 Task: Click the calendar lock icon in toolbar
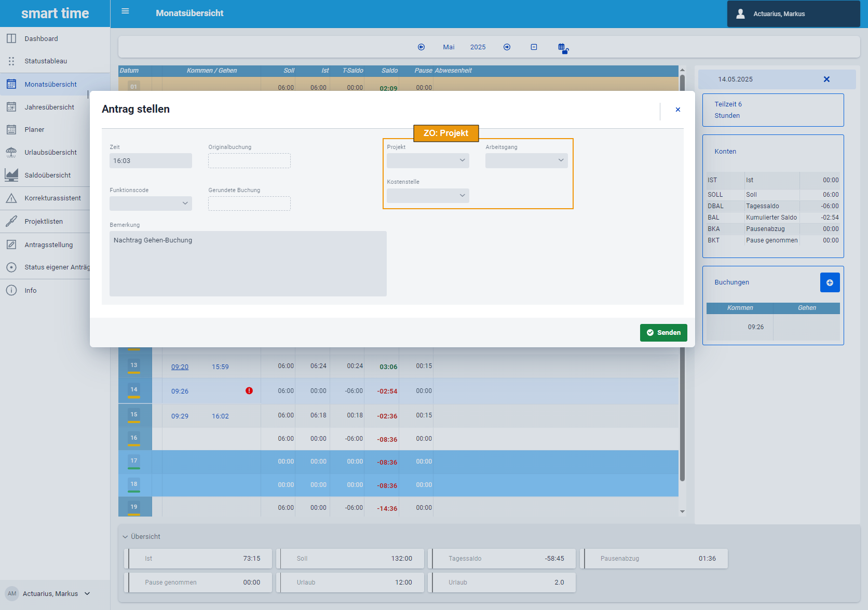(563, 48)
